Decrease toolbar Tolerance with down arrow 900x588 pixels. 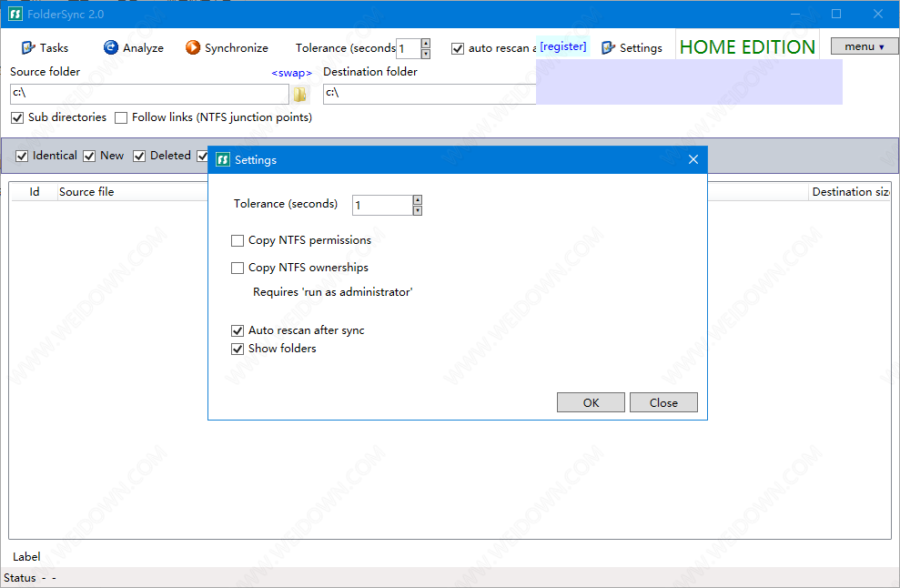point(425,54)
